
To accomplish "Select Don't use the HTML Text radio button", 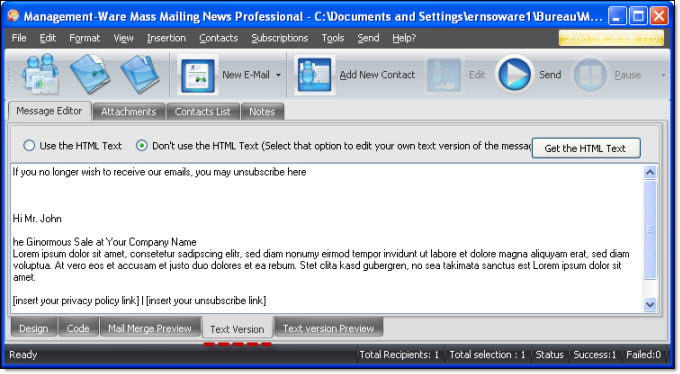I will pos(141,145).
